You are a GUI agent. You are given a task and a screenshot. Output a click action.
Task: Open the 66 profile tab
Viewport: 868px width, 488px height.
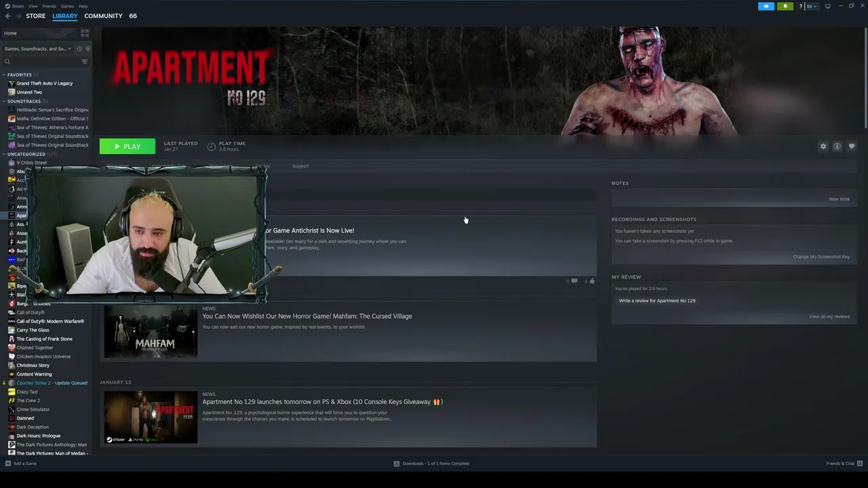(x=133, y=16)
